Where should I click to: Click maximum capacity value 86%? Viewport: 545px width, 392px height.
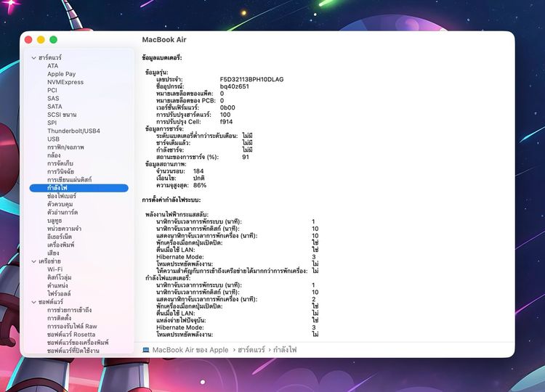tap(200, 185)
